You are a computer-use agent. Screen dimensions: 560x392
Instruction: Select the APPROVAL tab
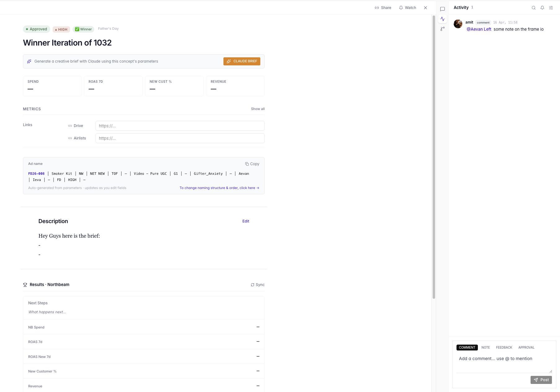click(526, 347)
